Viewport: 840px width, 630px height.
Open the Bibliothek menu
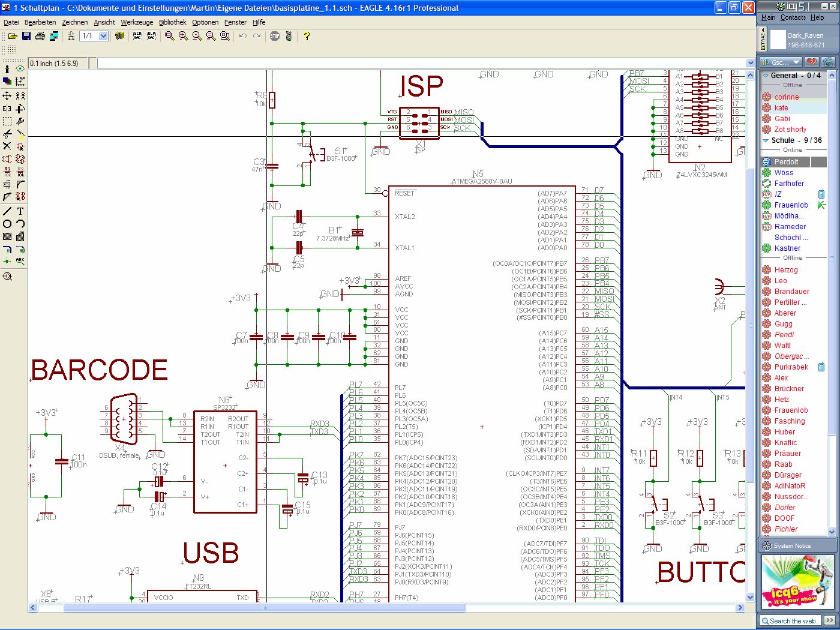click(173, 22)
